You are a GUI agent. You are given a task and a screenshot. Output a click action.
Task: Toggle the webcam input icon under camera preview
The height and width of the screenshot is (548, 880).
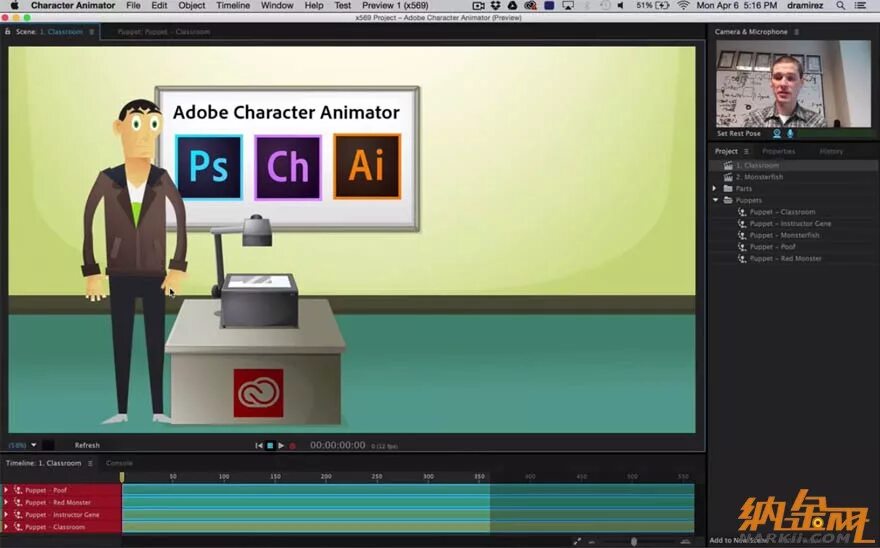point(777,134)
